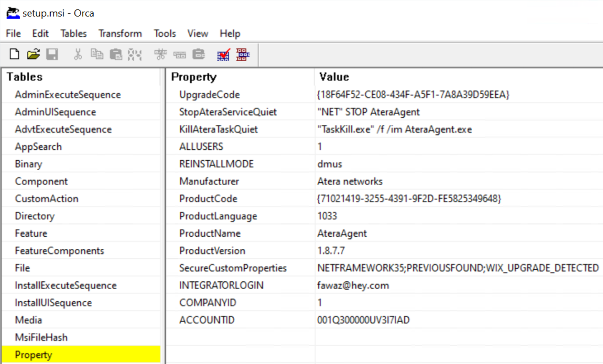Select the Copy icon
603x364 pixels.
pyautogui.click(x=97, y=54)
